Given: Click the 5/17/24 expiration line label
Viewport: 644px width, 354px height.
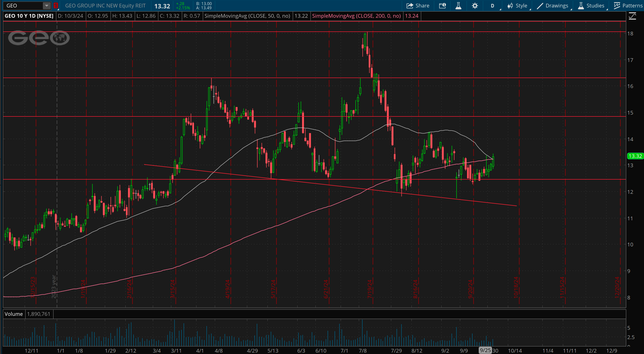Looking at the screenshot, I should 273,289.
